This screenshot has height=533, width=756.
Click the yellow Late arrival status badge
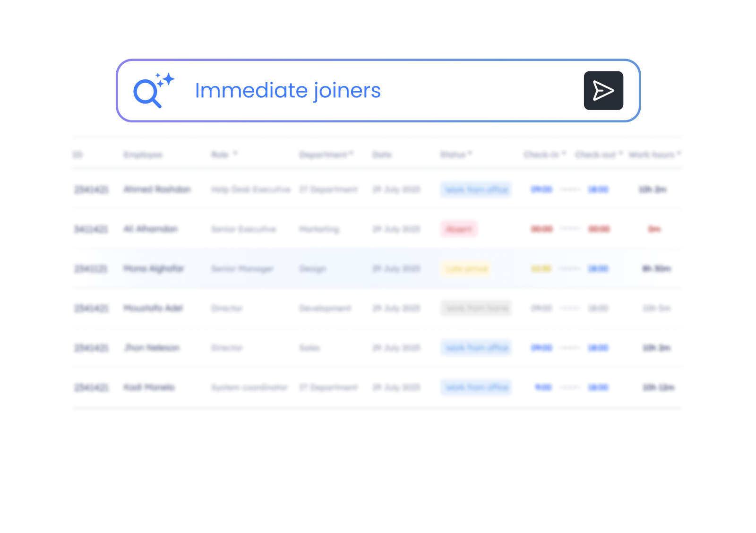coord(466,269)
